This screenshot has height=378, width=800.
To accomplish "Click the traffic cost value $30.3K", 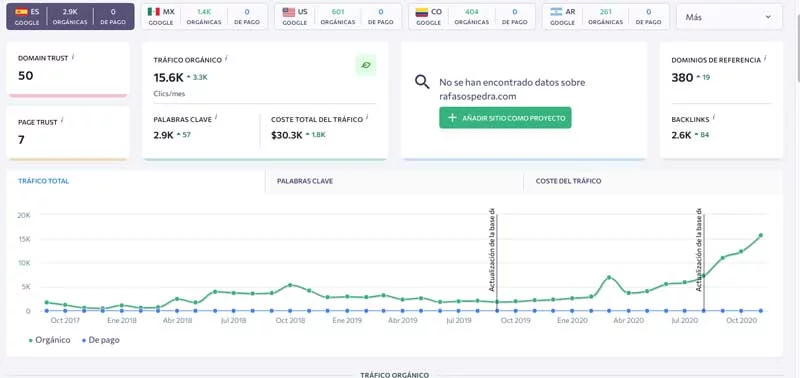I will click(x=287, y=135).
